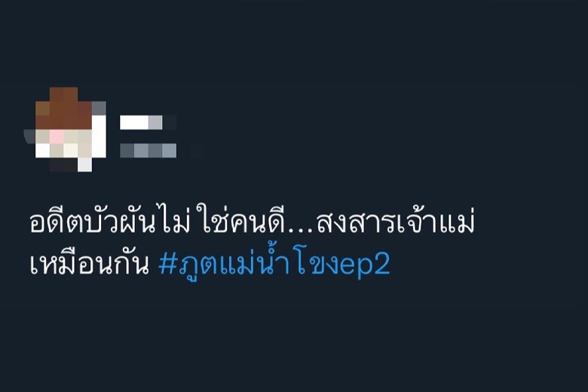
Task: Open the pixelated profile avatar
Action: [x=66, y=130]
